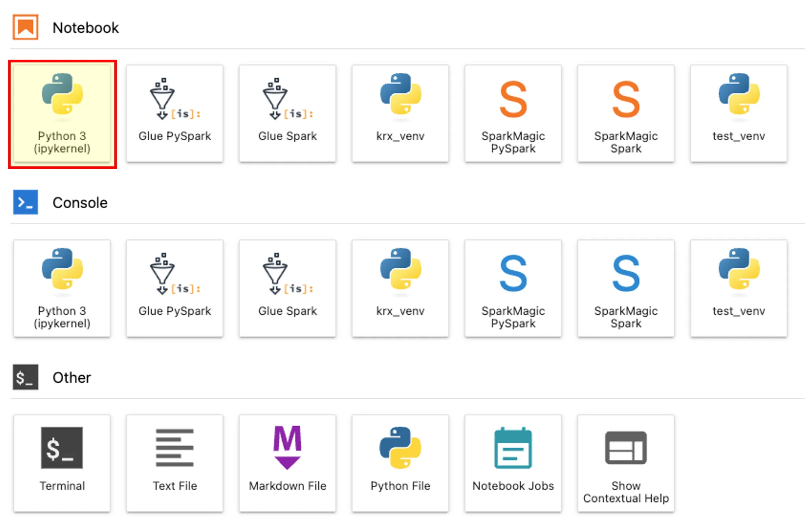
Task: Click Show Contextual Help card
Action: (626, 463)
